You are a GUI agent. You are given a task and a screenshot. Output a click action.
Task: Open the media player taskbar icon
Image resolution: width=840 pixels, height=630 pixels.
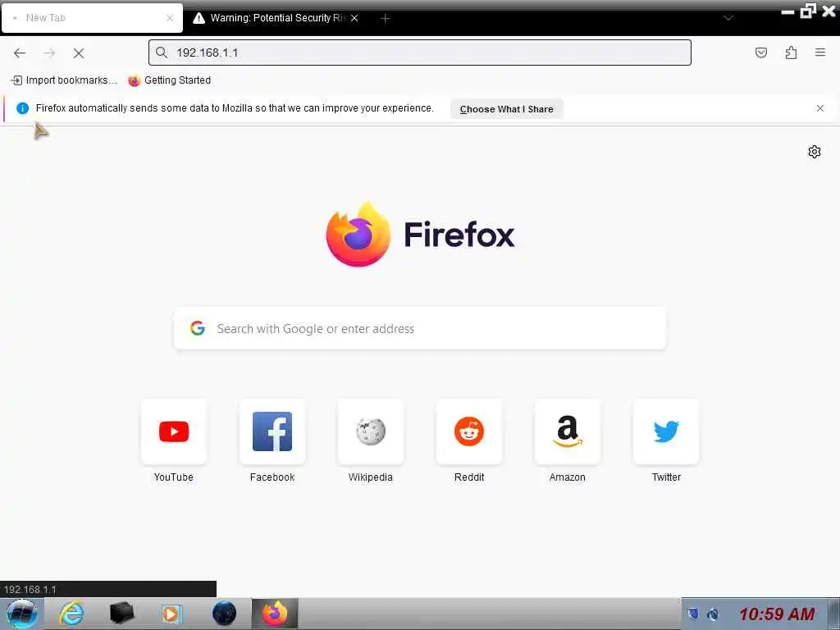tap(172, 614)
